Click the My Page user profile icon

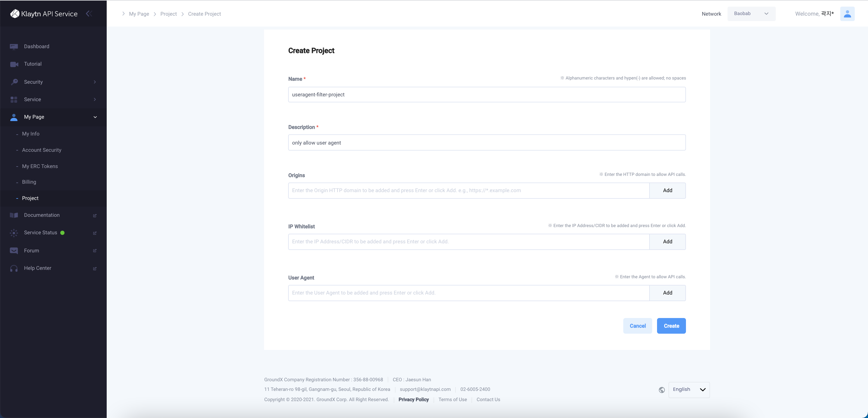(847, 13)
